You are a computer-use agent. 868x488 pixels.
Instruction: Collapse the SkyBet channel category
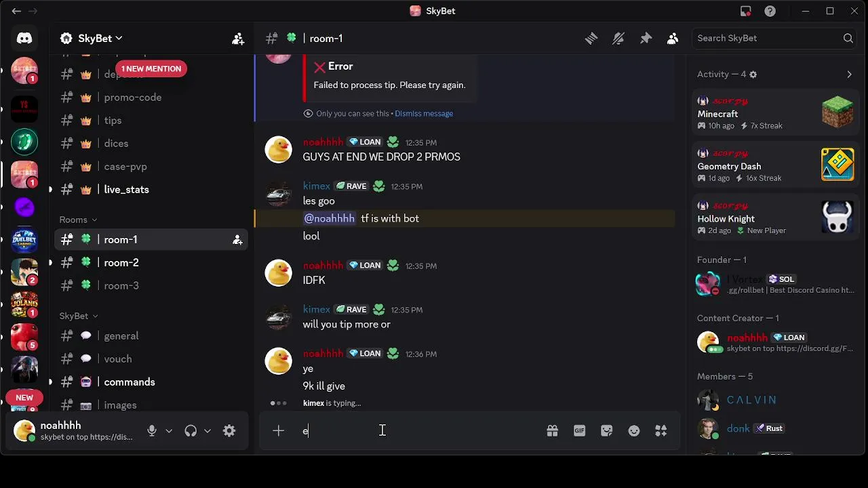(x=79, y=316)
